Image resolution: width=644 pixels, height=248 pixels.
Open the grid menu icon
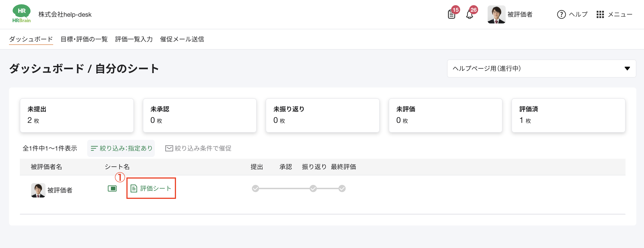pos(600,14)
